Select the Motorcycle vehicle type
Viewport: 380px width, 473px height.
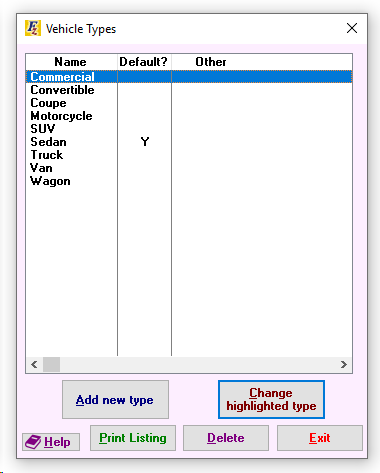coord(189,116)
